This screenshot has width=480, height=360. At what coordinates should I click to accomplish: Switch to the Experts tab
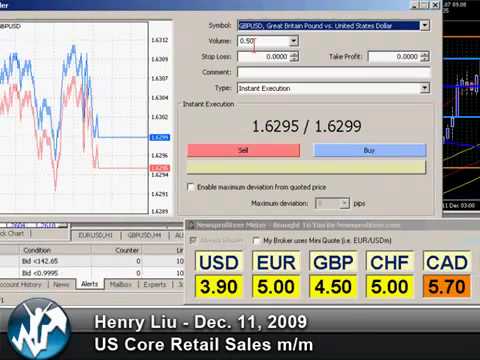(155, 285)
